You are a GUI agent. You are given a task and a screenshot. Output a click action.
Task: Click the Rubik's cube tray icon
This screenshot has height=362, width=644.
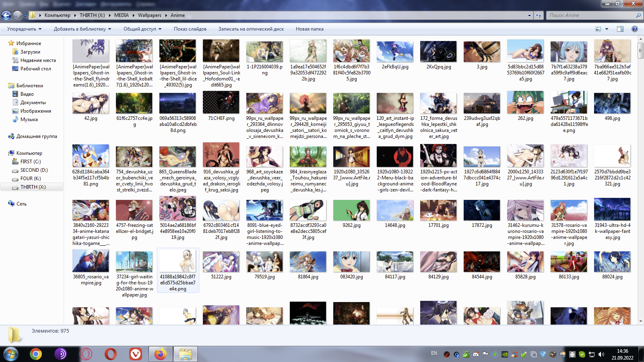click(553, 354)
